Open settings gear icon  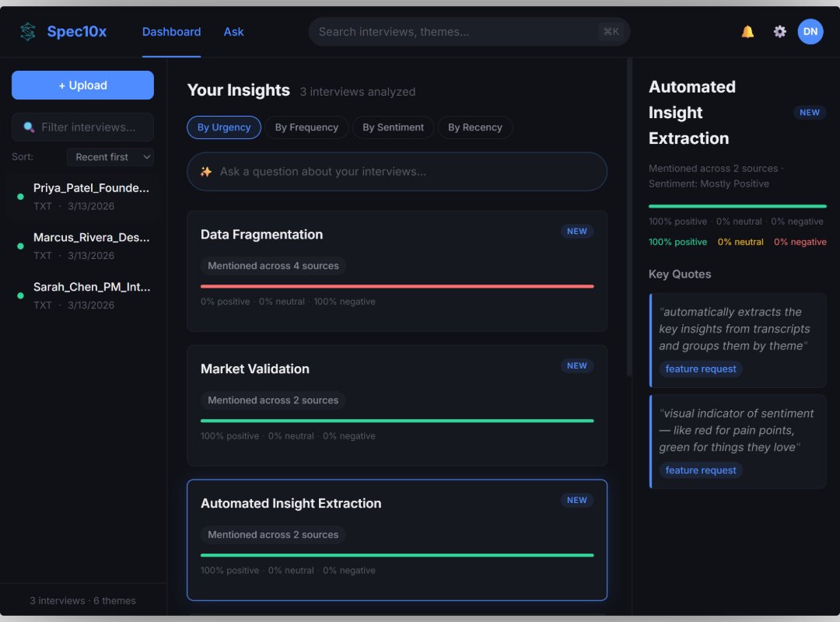[x=779, y=32]
